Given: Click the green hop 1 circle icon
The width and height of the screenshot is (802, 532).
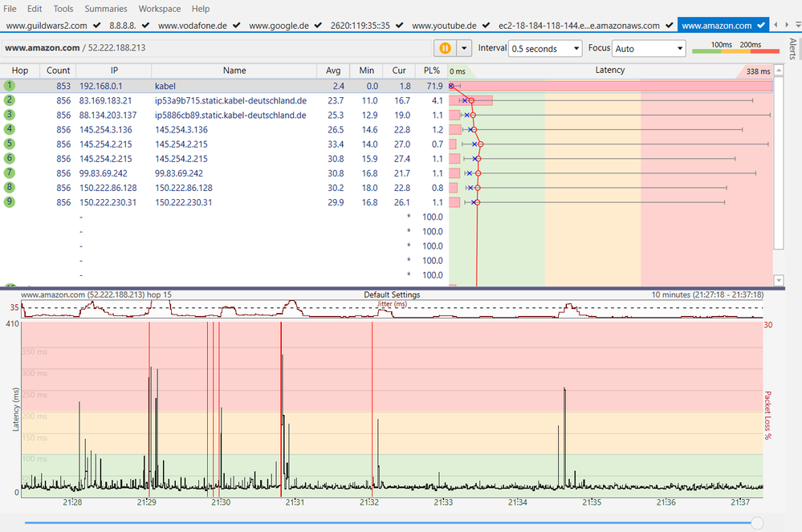Looking at the screenshot, I should click(x=10, y=85).
